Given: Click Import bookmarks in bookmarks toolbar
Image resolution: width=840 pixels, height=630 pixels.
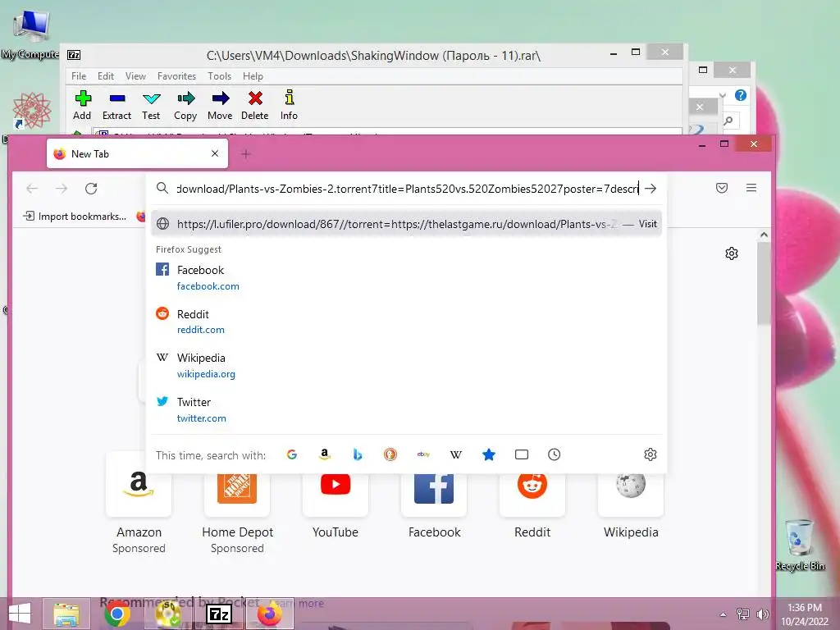Looking at the screenshot, I should (x=75, y=217).
